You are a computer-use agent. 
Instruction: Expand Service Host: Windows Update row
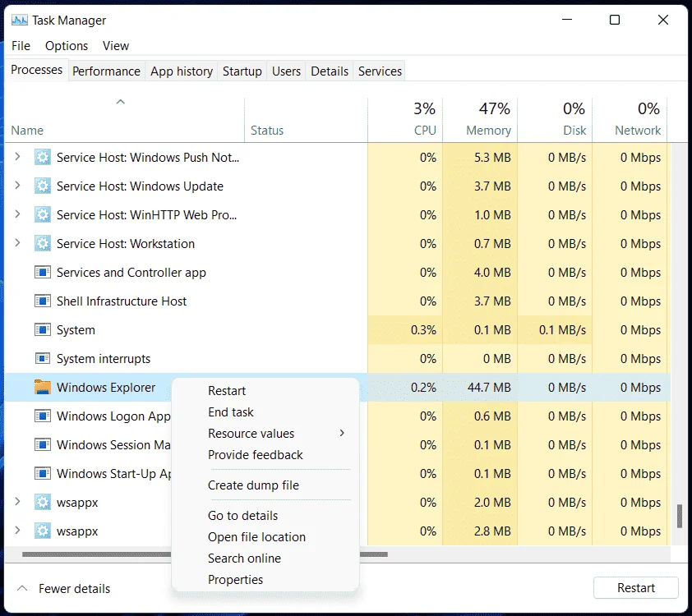click(x=17, y=185)
